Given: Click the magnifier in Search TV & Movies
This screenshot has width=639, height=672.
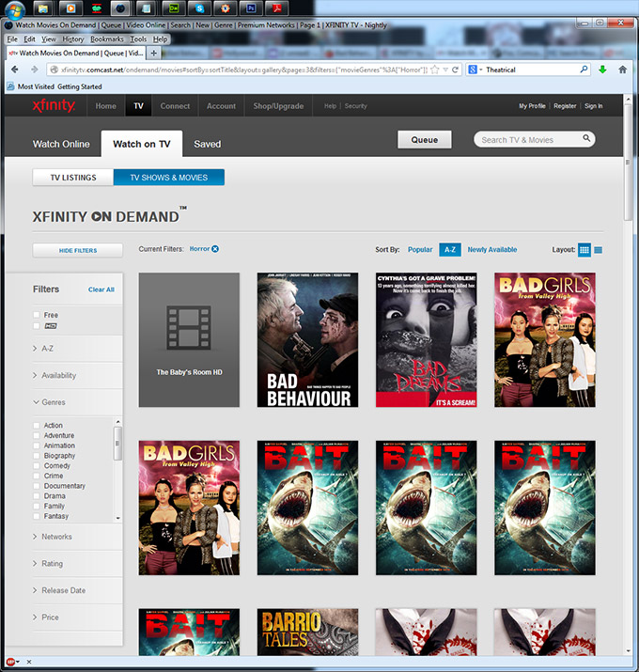Looking at the screenshot, I should pos(586,138).
